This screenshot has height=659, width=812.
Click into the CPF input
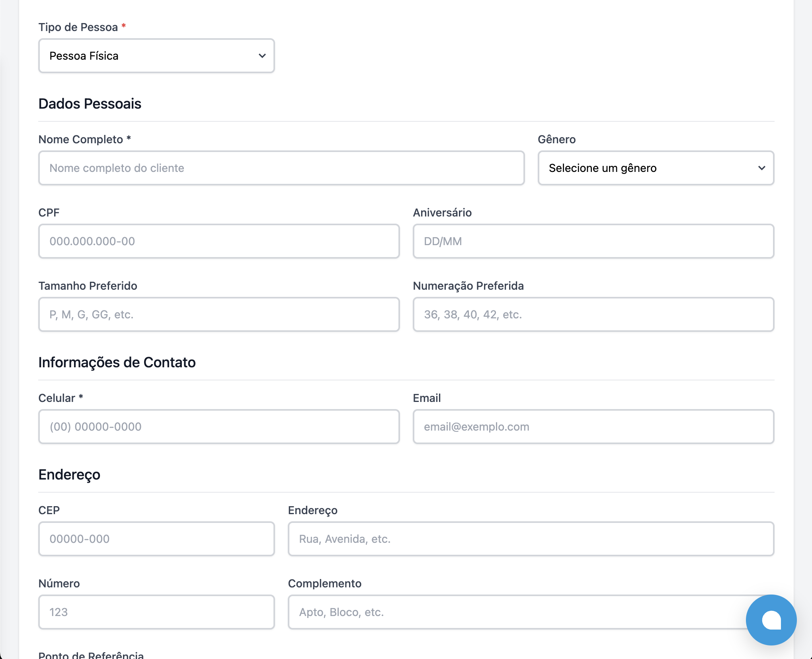[x=219, y=241]
